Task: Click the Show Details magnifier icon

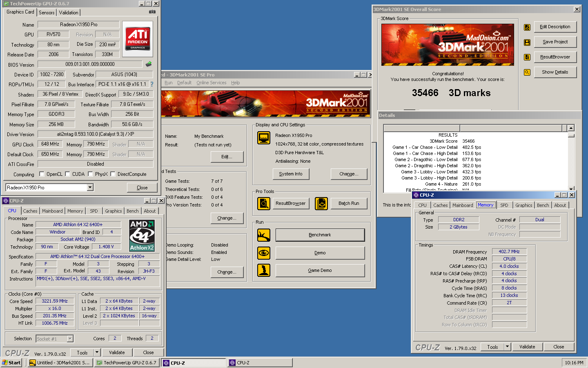Action: tap(527, 72)
